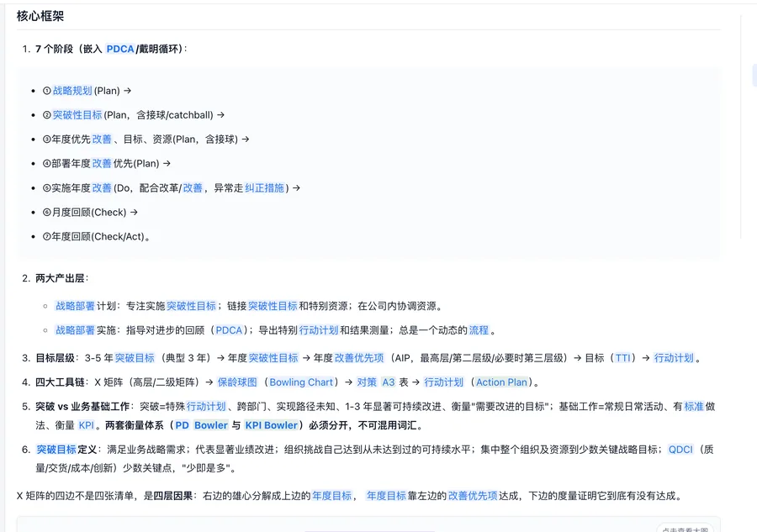Open the QDCI link
This screenshot has width=757, height=532.
coord(680,450)
